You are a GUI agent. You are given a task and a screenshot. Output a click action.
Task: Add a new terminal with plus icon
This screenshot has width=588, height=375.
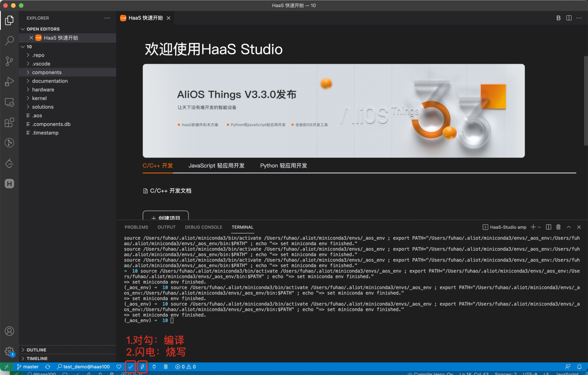(533, 227)
